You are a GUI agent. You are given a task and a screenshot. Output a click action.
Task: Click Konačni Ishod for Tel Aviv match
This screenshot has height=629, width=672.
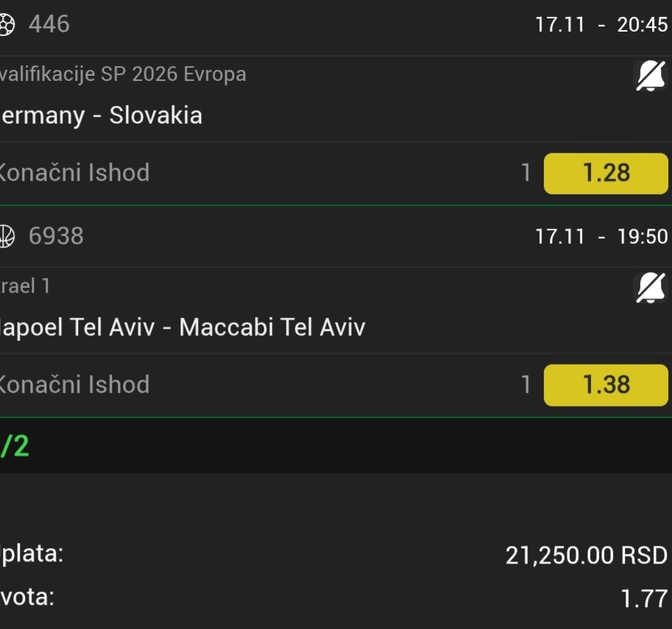74,384
